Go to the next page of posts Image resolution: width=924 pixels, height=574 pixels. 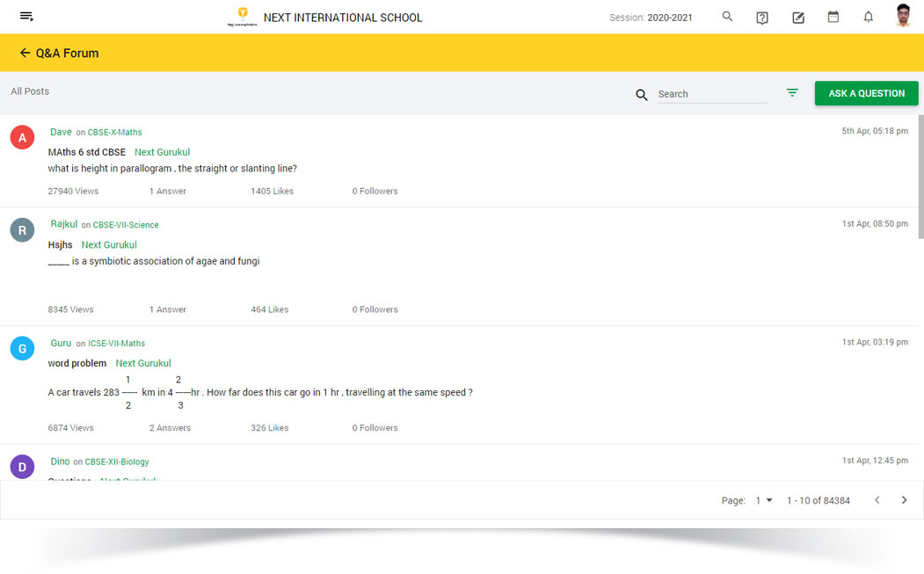(904, 500)
